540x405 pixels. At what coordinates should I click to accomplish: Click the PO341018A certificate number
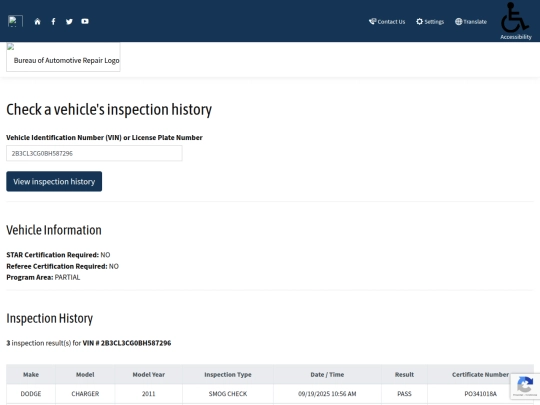(480, 394)
